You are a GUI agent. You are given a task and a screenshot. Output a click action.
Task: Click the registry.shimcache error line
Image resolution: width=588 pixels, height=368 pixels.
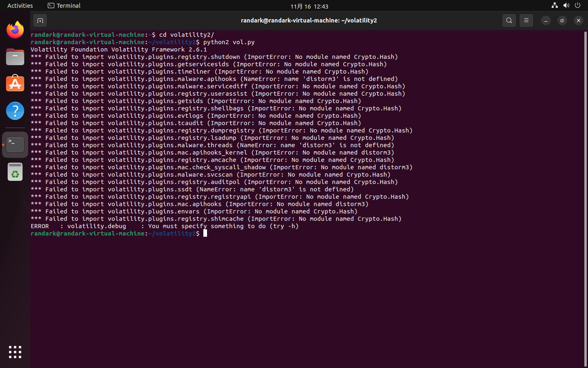coord(216,219)
